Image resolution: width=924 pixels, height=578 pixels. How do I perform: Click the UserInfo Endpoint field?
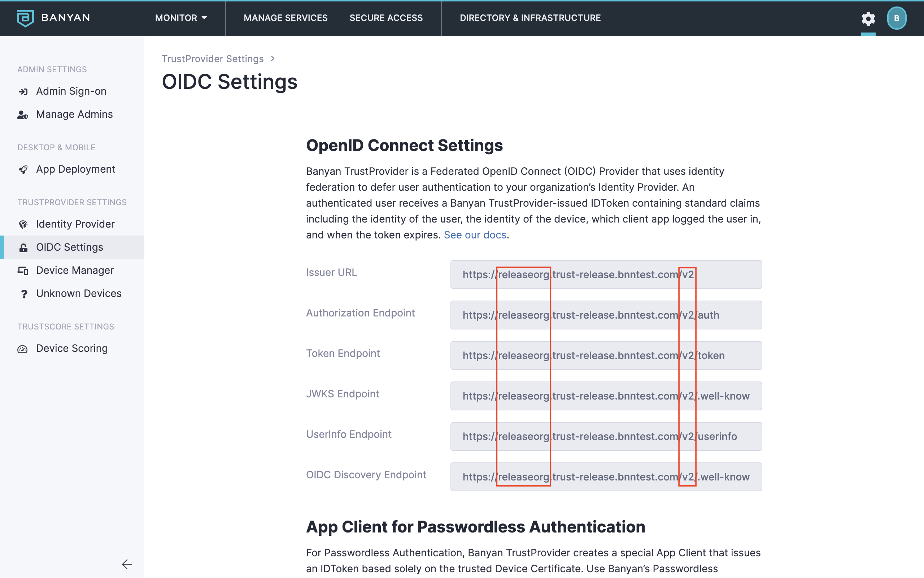pos(606,436)
